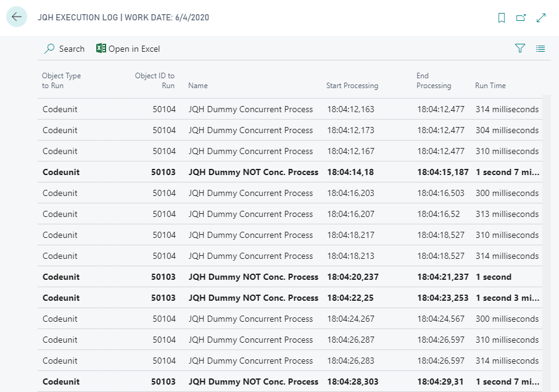Click End Processing column header
559x392 pixels.
(x=434, y=81)
